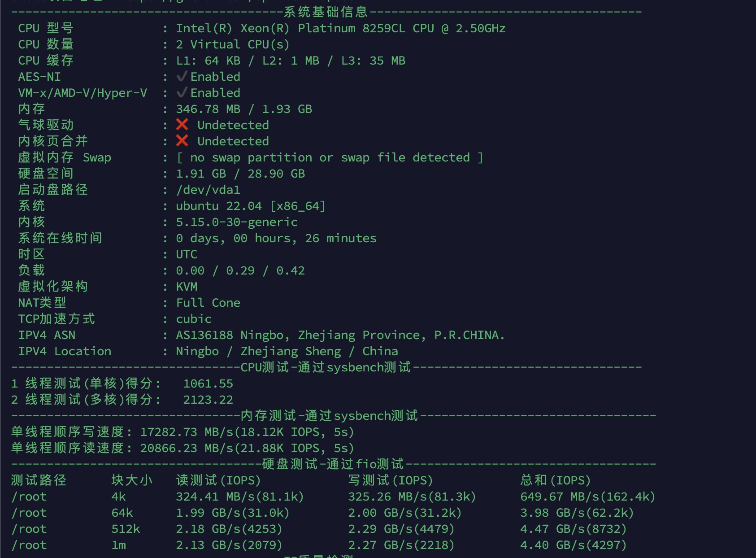This screenshot has height=558, width=756.
Task: Click the AS136188 ASN text
Action: click(x=204, y=335)
